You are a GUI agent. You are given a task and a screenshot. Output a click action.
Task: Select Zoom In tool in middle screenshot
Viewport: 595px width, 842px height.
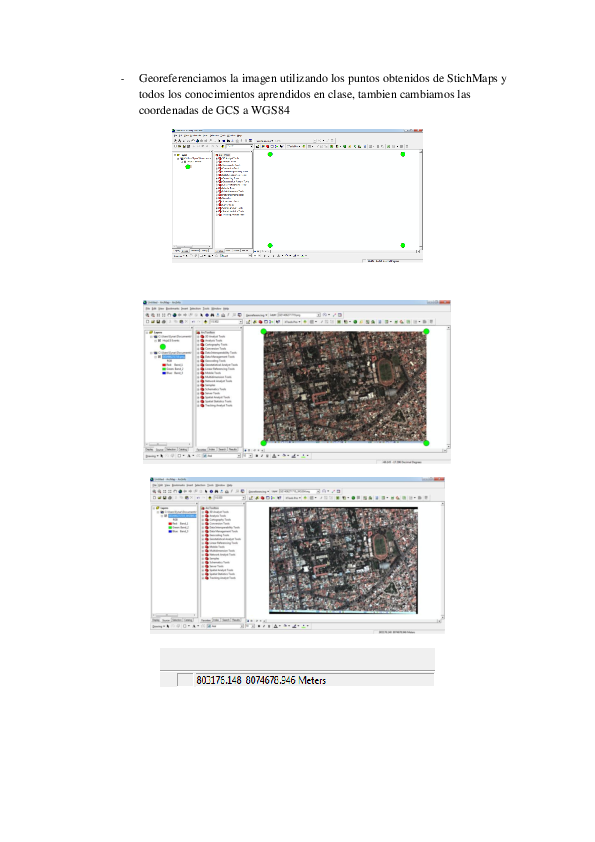(147, 315)
